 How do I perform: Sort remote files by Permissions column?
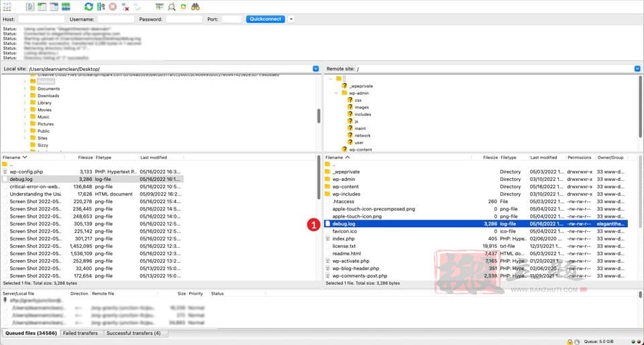[580, 157]
